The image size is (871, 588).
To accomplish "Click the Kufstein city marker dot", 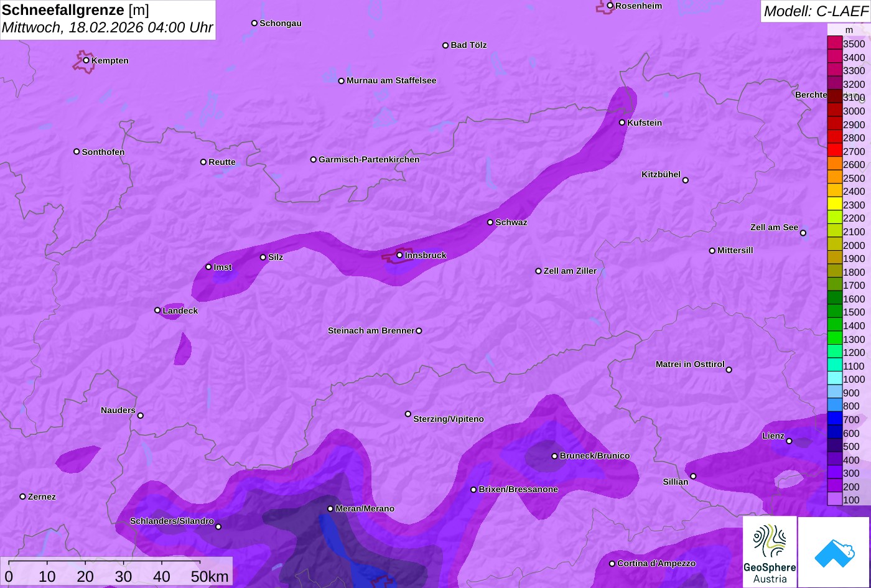I will [622, 123].
